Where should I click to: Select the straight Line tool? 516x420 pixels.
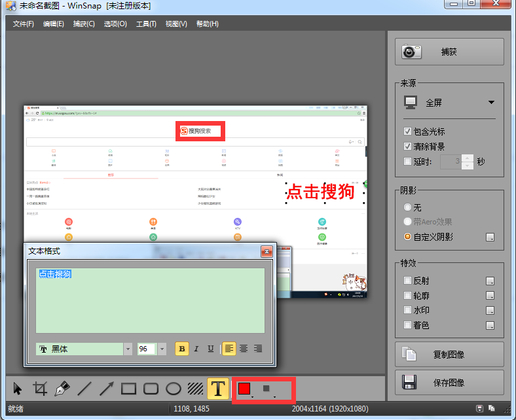tap(84, 389)
